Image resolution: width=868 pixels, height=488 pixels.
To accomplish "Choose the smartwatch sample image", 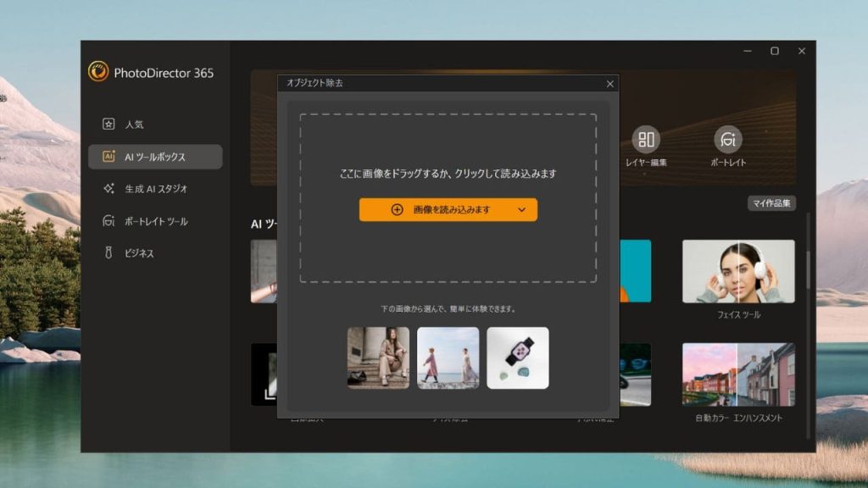I will pyautogui.click(x=517, y=358).
